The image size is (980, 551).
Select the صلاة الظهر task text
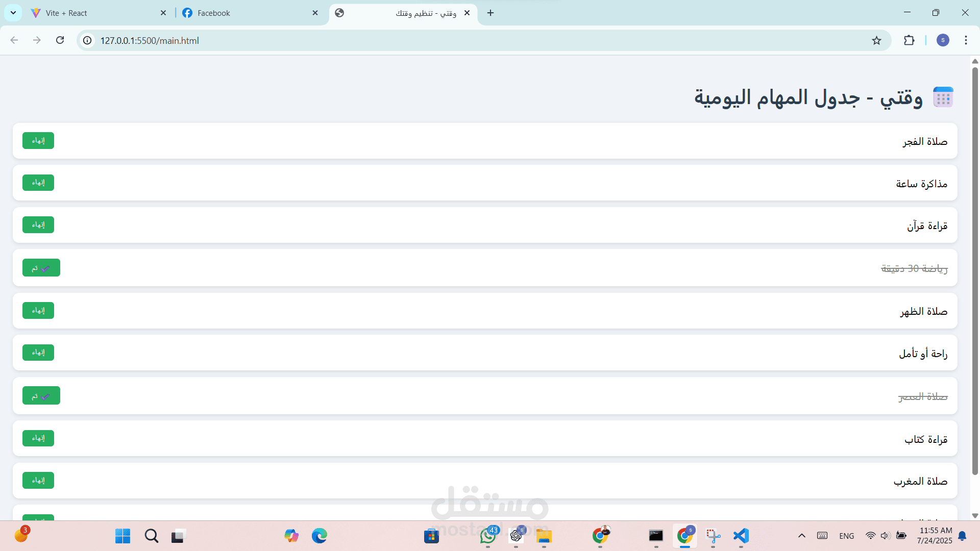pyautogui.click(x=924, y=311)
